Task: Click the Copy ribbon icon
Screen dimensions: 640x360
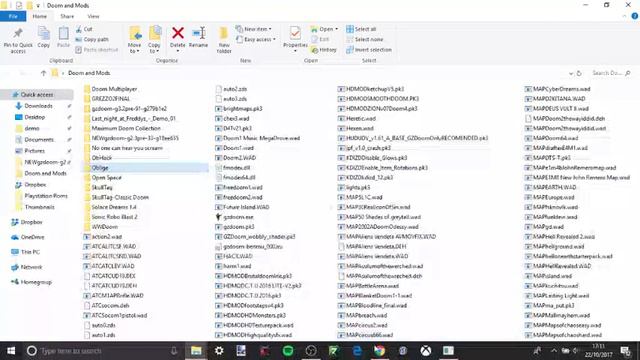Action: click(44, 37)
